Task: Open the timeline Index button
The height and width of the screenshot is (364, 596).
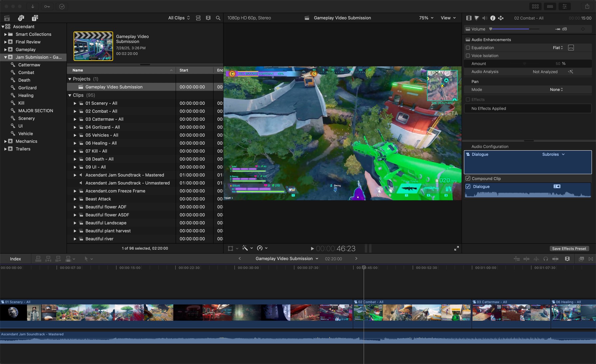Action: (x=15, y=259)
